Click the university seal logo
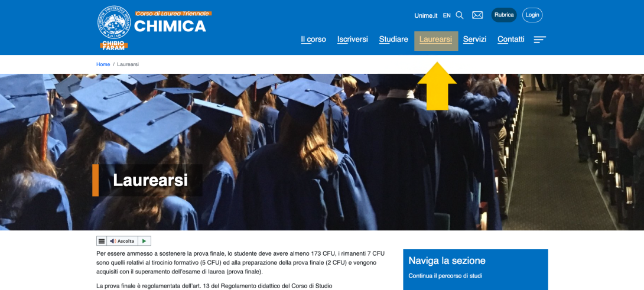 pyautogui.click(x=114, y=22)
